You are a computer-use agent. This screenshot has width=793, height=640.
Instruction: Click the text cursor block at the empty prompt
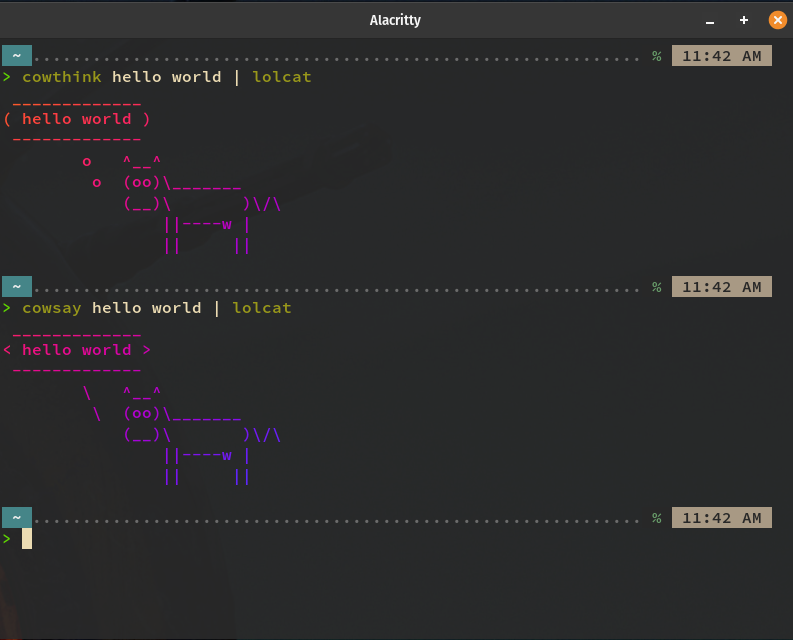(x=27, y=539)
